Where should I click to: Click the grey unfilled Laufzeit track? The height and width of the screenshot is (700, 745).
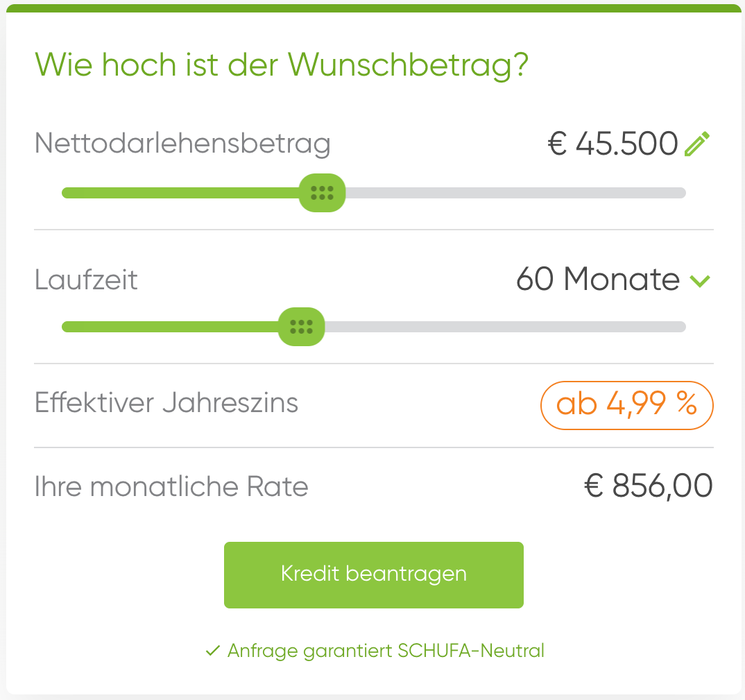505,327
